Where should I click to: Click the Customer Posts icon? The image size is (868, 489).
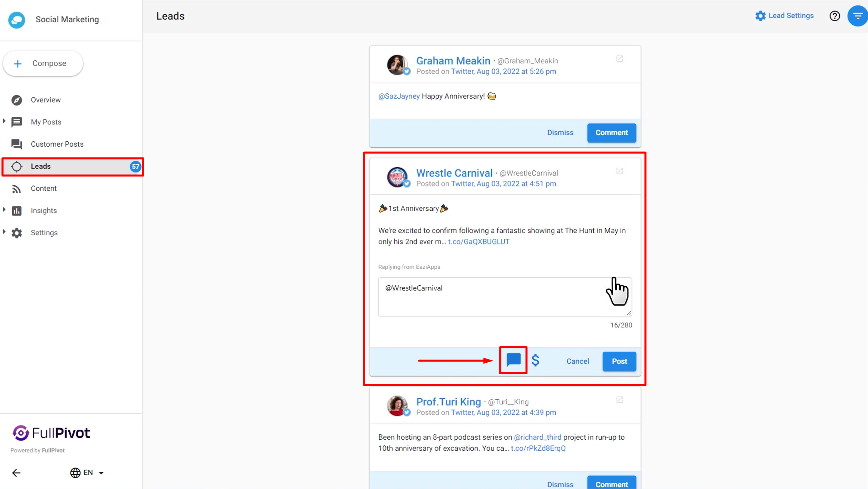pos(17,144)
